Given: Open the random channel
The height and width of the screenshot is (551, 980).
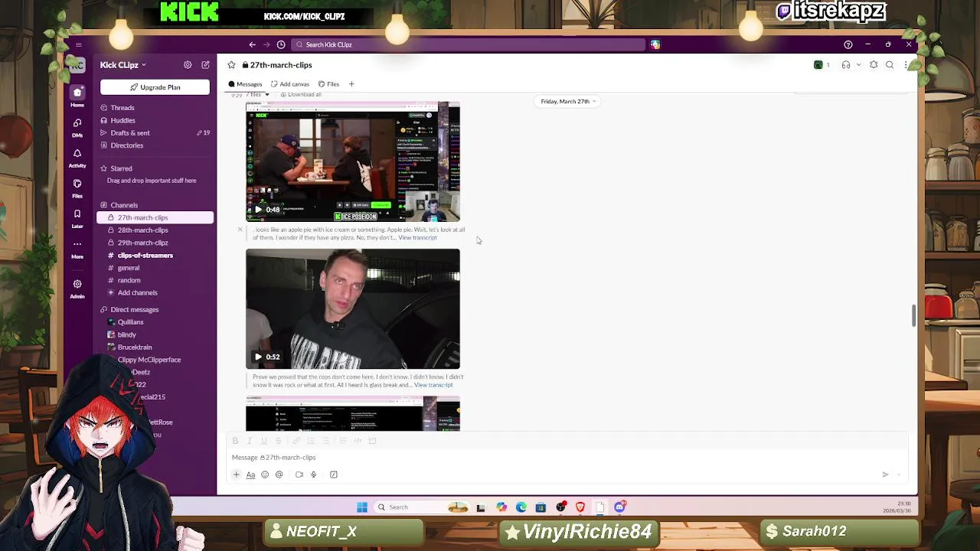Looking at the screenshot, I should (x=129, y=280).
